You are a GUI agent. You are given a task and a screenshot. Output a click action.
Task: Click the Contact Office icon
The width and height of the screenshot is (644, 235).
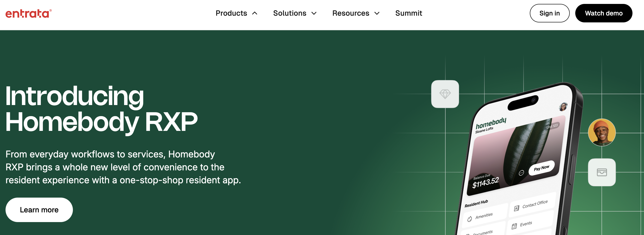516,208
